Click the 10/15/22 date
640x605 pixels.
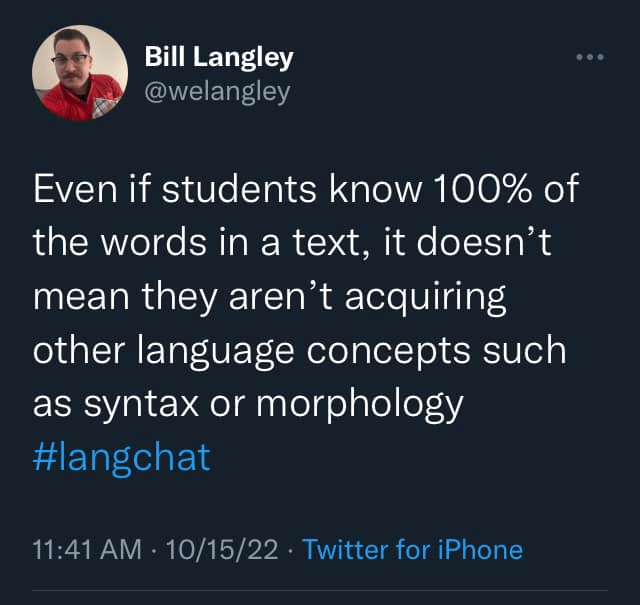pyautogui.click(x=224, y=549)
